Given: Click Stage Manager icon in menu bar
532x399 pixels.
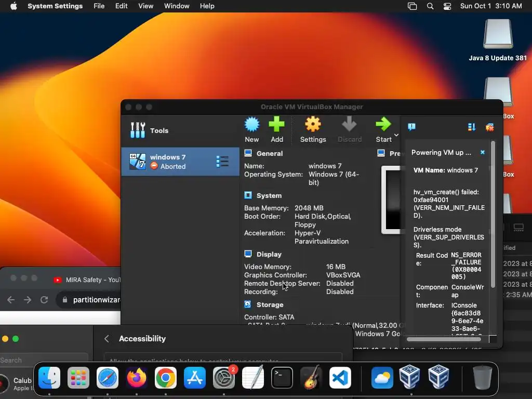Looking at the screenshot, I should coord(412,6).
